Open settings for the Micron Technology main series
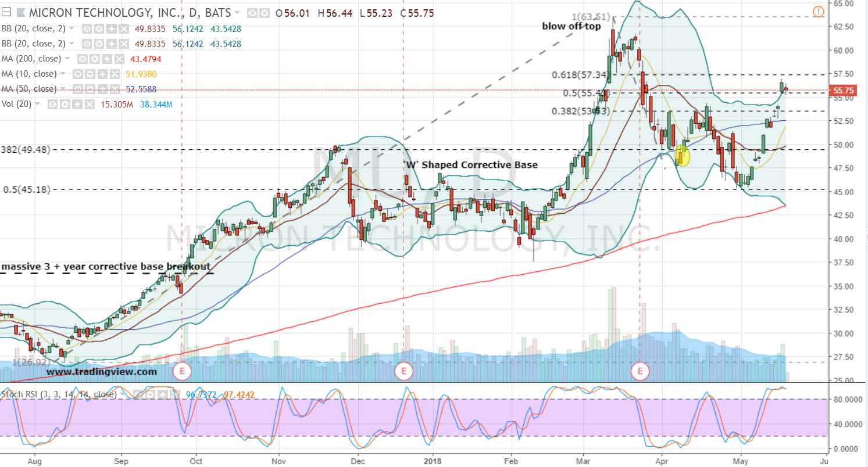 (265, 13)
